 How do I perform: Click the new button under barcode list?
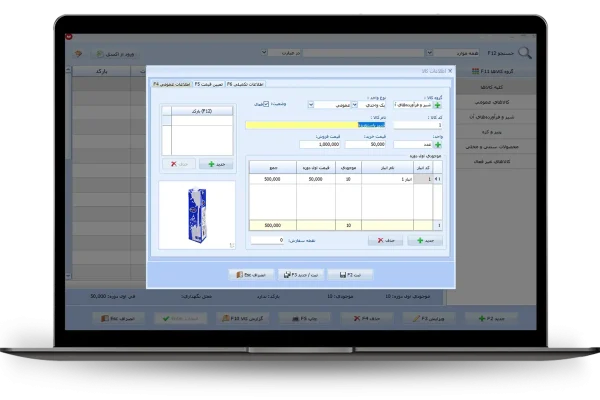(x=216, y=164)
